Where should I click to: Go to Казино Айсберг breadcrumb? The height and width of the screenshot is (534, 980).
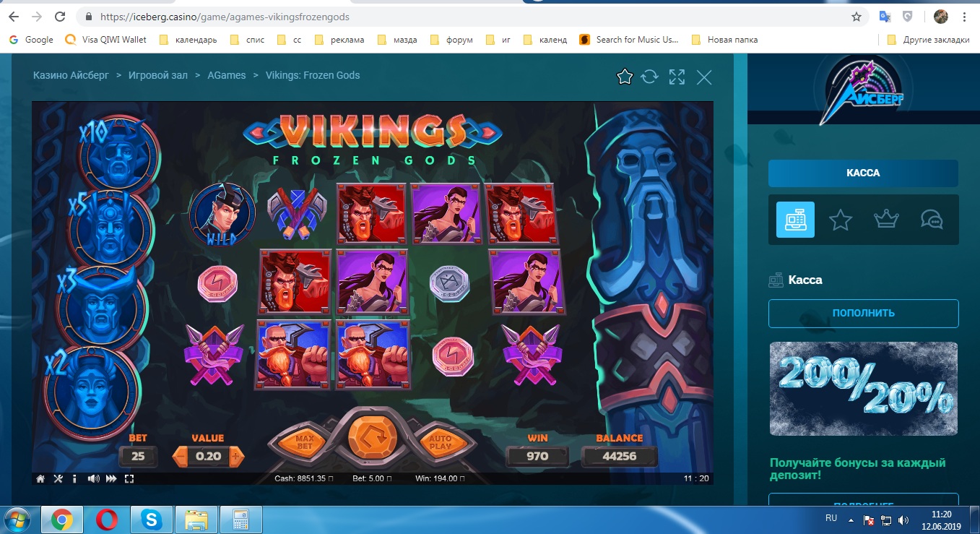[71, 75]
